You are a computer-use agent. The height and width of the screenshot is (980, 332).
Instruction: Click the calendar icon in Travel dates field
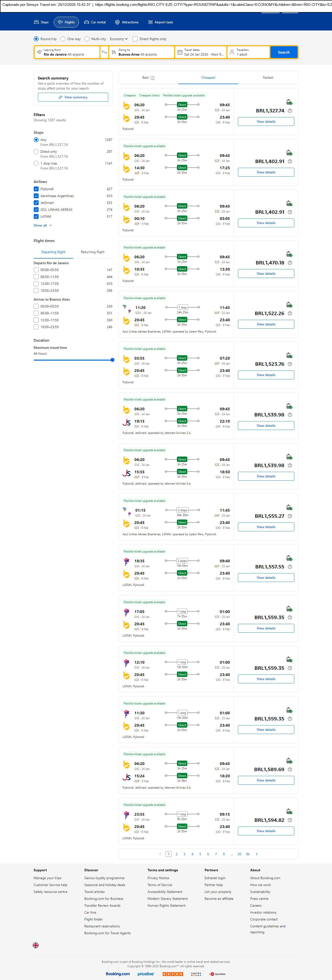click(x=180, y=52)
